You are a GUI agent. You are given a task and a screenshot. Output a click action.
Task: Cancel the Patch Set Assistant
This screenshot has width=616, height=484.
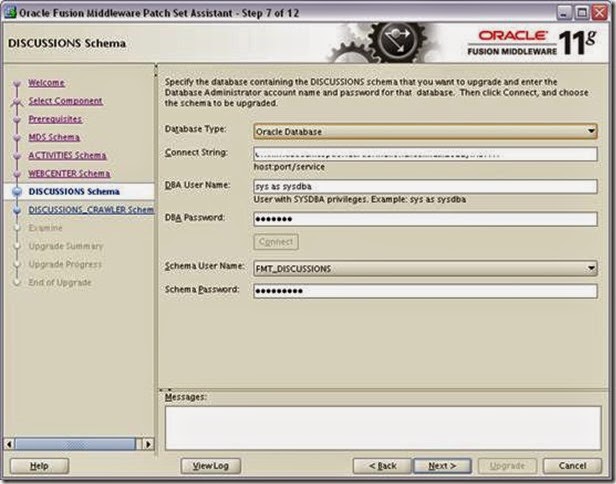pyautogui.click(x=572, y=466)
